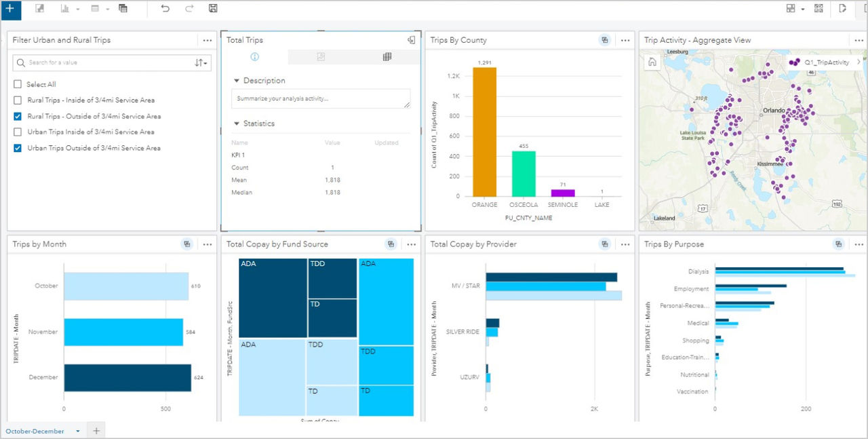868x439 pixels.
Task: Open the filter sort order dropdown
Action: click(x=201, y=62)
